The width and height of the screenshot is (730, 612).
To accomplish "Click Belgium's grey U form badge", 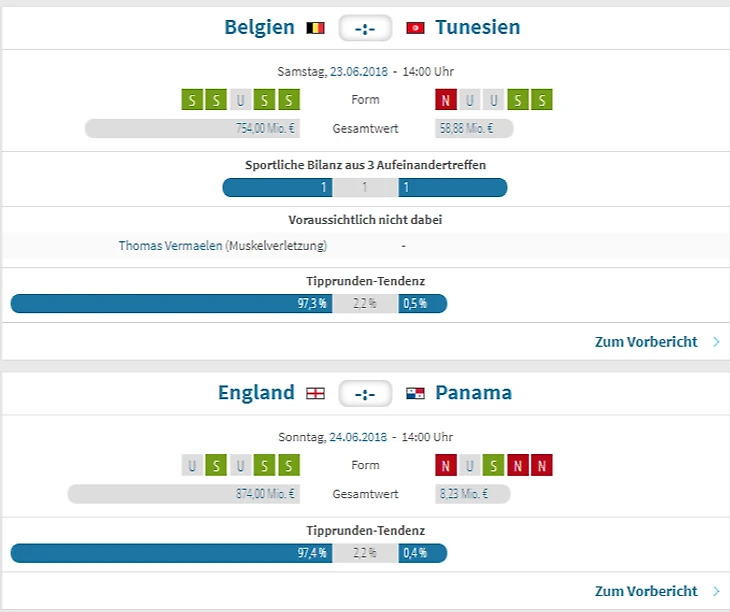I will 240,100.
